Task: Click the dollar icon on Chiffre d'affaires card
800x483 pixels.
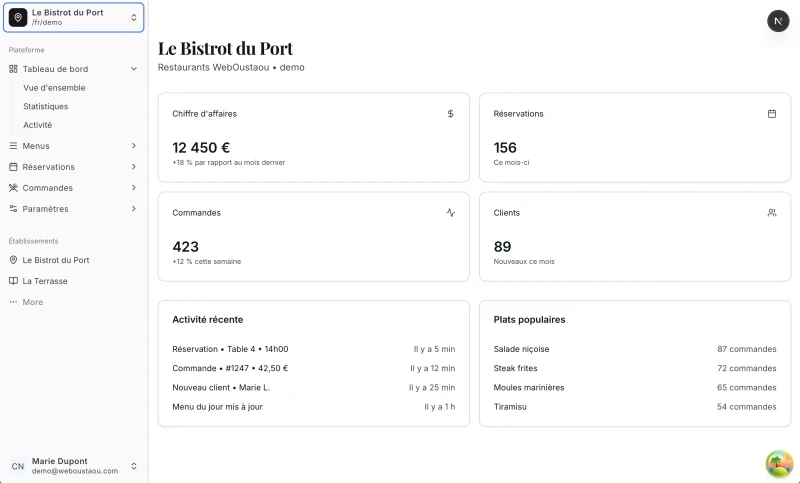Action: 451,114
